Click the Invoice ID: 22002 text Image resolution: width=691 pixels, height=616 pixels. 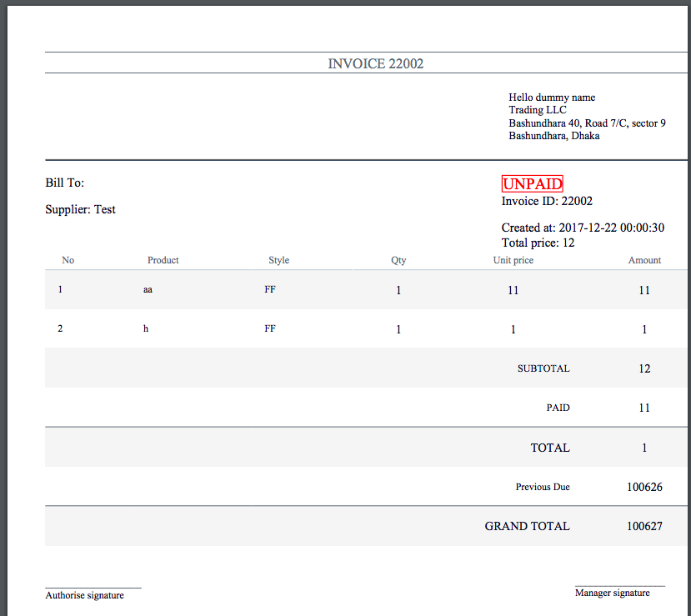(547, 201)
